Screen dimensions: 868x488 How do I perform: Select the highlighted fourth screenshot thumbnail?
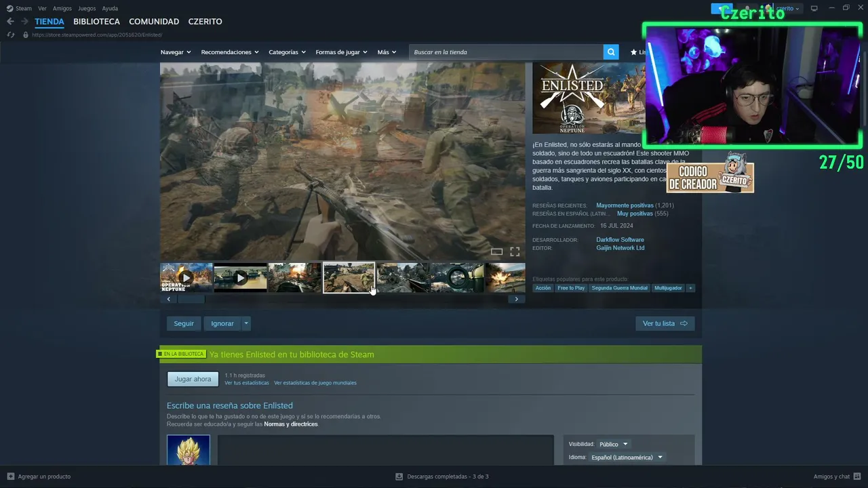(349, 278)
